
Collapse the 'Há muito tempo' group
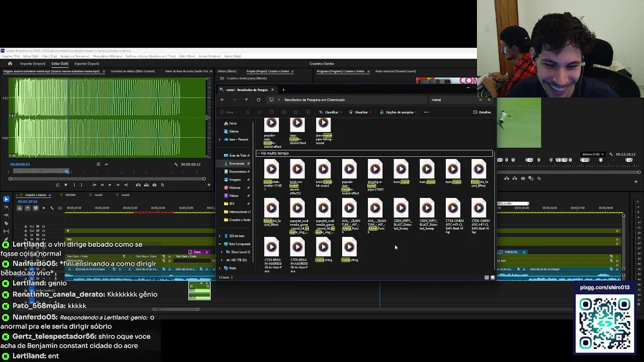click(259, 153)
